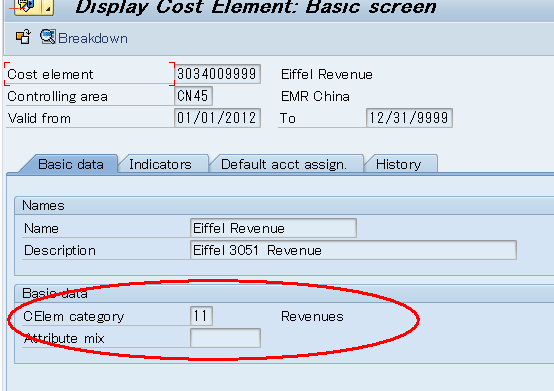Click the Description field Eiffel 3051 Revenue

(353, 250)
